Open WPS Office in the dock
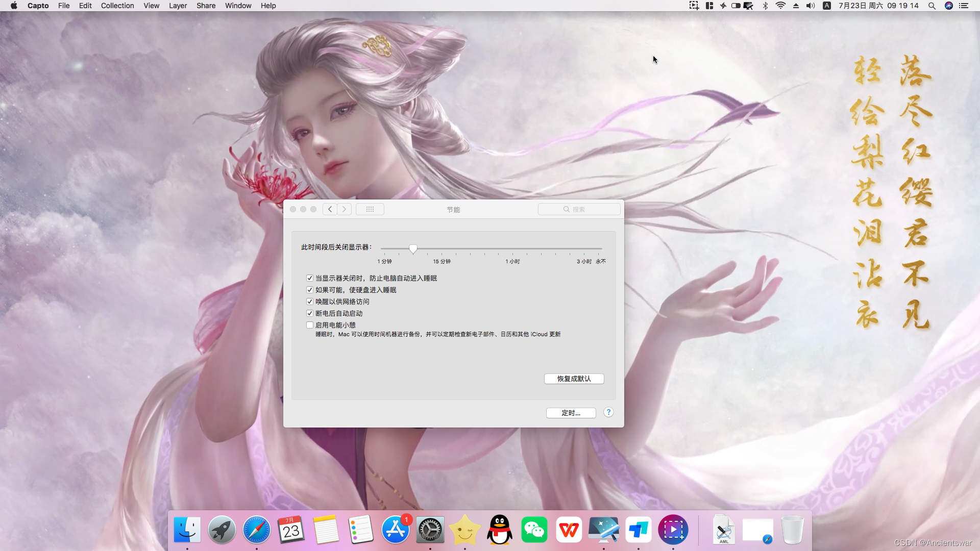This screenshot has height=551, width=980. (569, 530)
